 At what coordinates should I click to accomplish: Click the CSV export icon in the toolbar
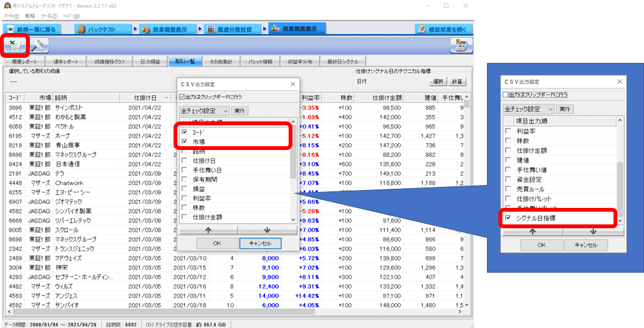(16, 46)
